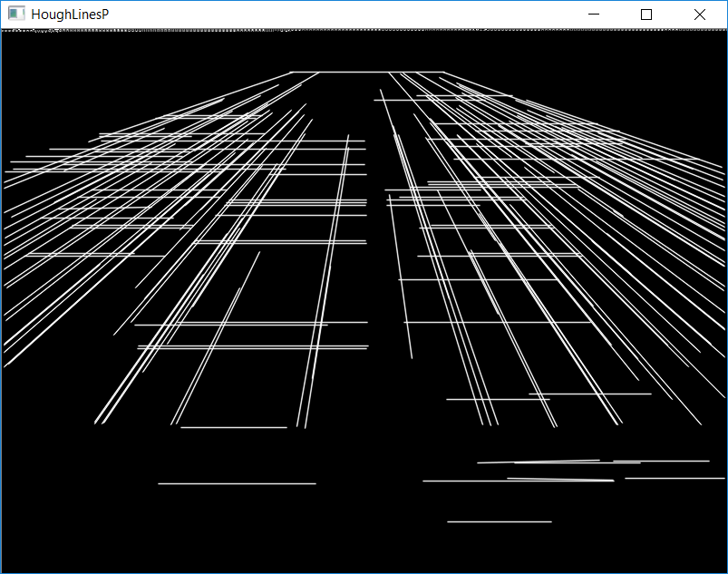Viewport: 728px width, 574px height.
Task: Click the longest horizontal line in lower-right area
Action: point(508,481)
